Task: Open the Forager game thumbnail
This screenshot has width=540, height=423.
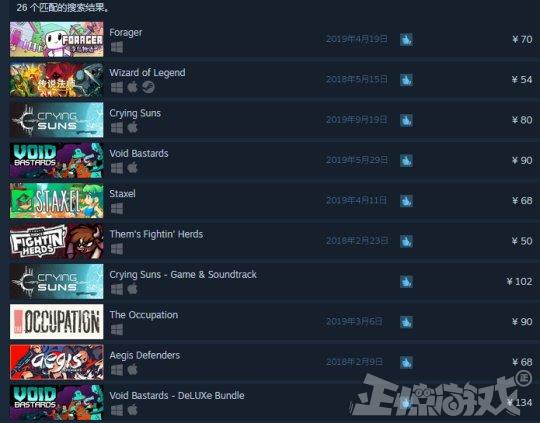Action: (56, 39)
